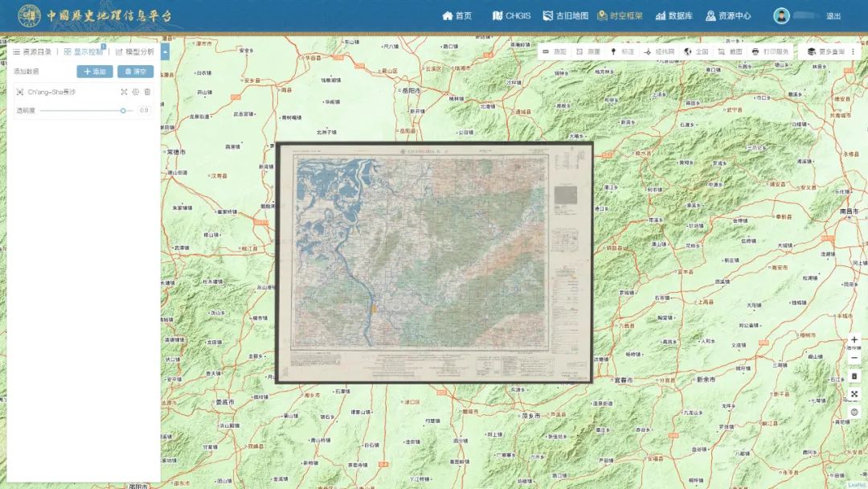
Task: Select the area measure tool
Action: 588,51
